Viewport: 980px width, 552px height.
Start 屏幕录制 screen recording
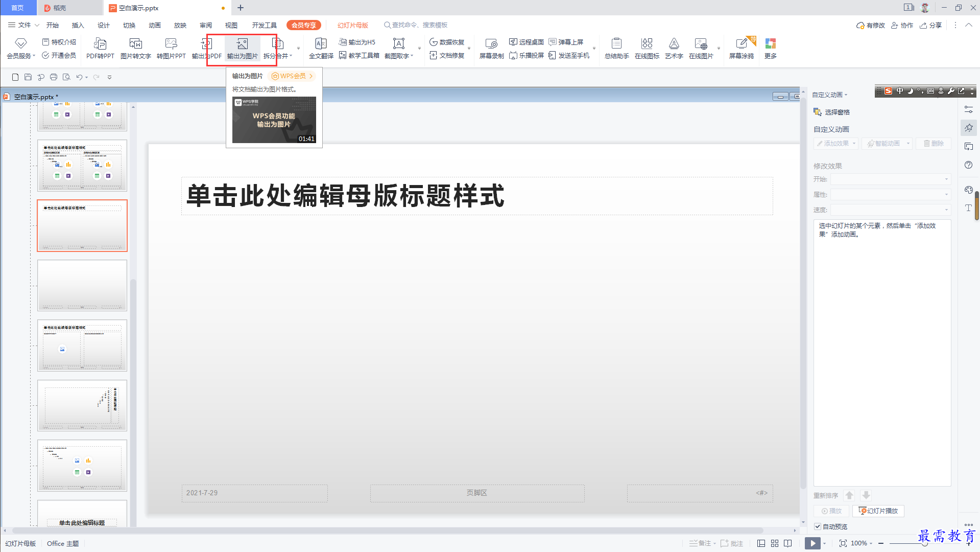(491, 49)
